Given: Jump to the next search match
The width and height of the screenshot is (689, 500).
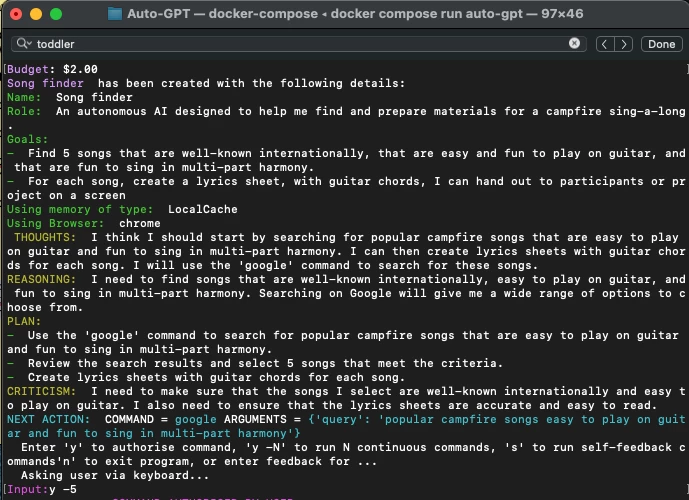Looking at the screenshot, I should [x=624, y=44].
